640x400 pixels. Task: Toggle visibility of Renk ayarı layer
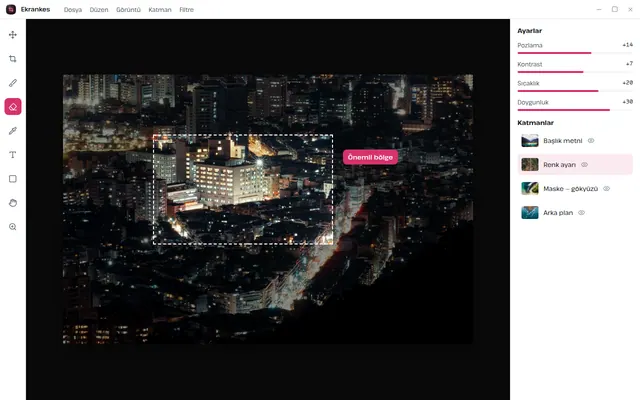coord(584,164)
